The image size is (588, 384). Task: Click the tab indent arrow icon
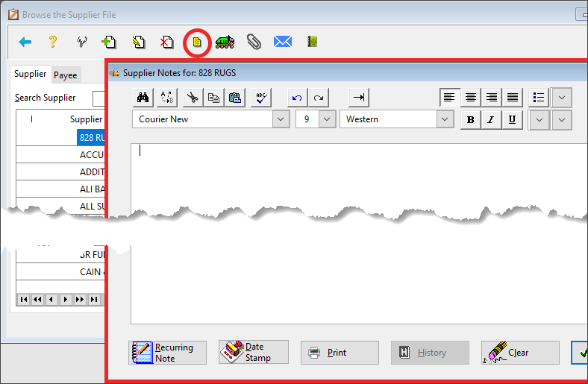(359, 98)
